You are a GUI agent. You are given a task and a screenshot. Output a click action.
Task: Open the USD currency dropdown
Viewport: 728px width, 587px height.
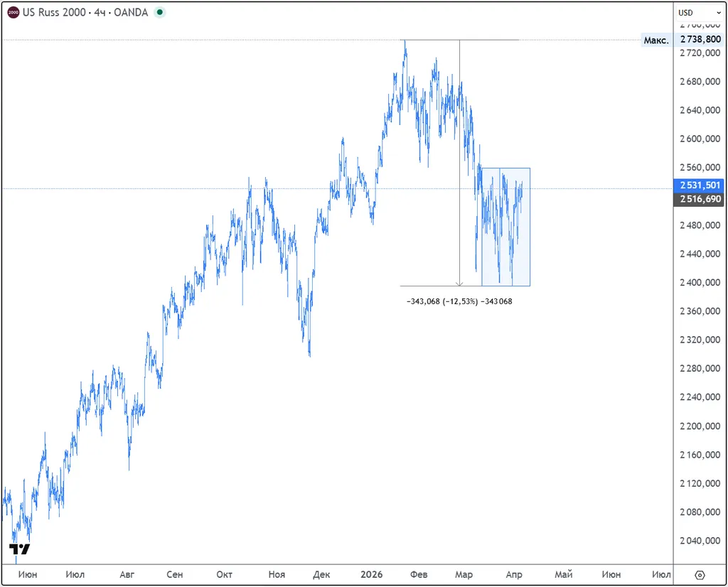(x=694, y=13)
